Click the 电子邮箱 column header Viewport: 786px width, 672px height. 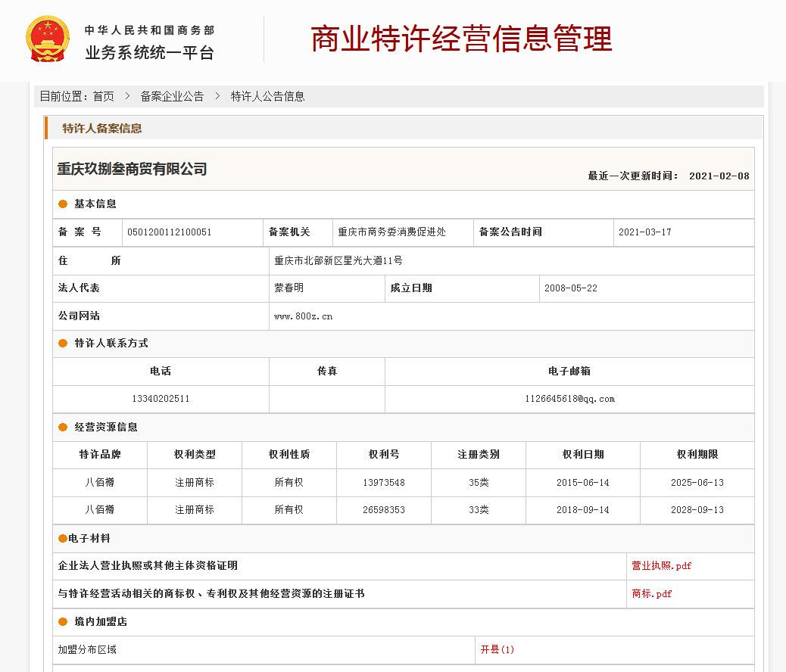(569, 372)
